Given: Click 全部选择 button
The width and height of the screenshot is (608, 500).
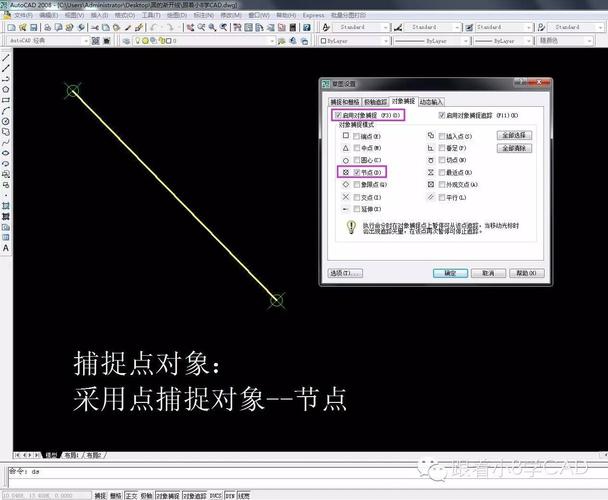Looking at the screenshot, I should tap(514, 135).
